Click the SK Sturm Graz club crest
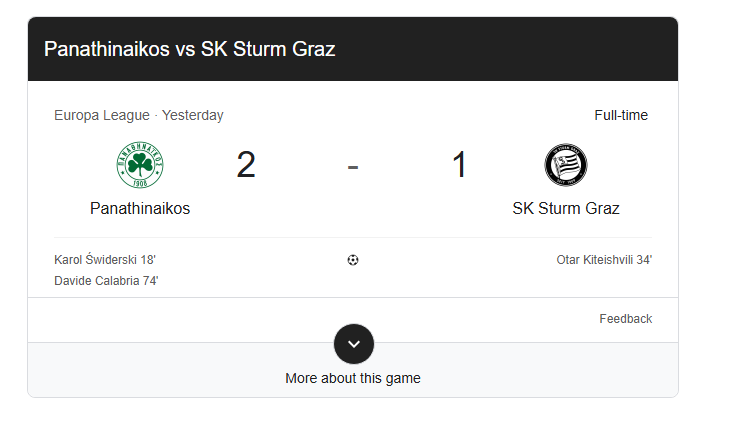750x436 pixels. [x=565, y=165]
